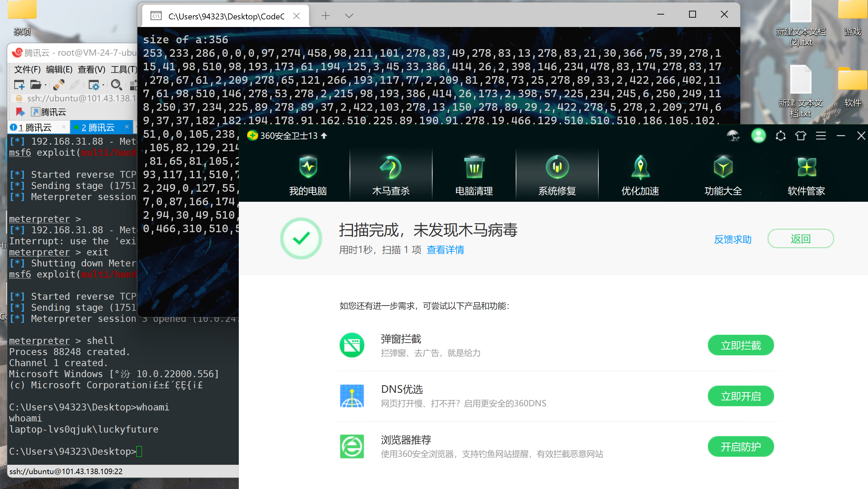Launch 优化加速 optimization feature

[640, 175]
